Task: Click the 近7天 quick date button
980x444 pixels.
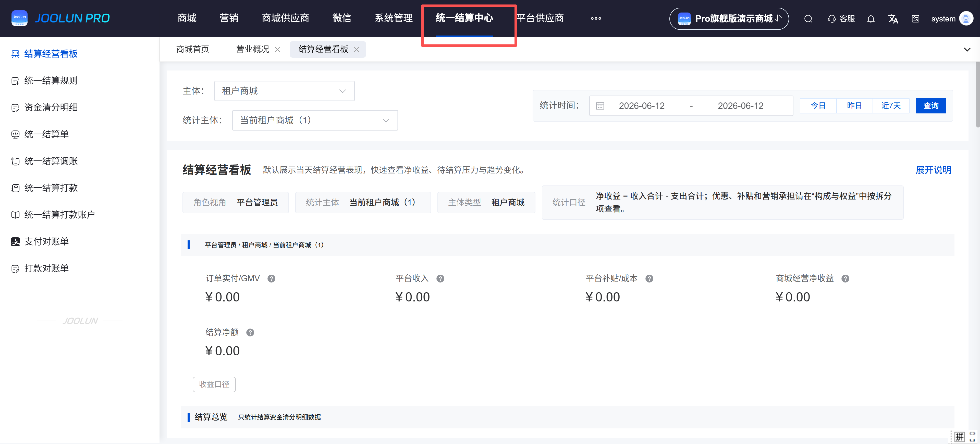Action: [891, 106]
